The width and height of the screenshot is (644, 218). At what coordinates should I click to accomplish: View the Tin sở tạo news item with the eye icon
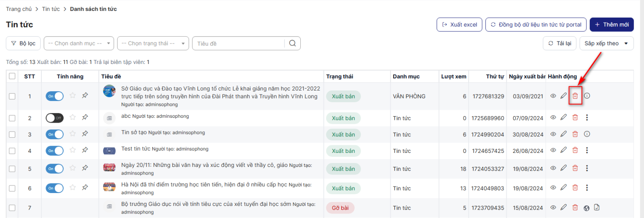point(553,134)
